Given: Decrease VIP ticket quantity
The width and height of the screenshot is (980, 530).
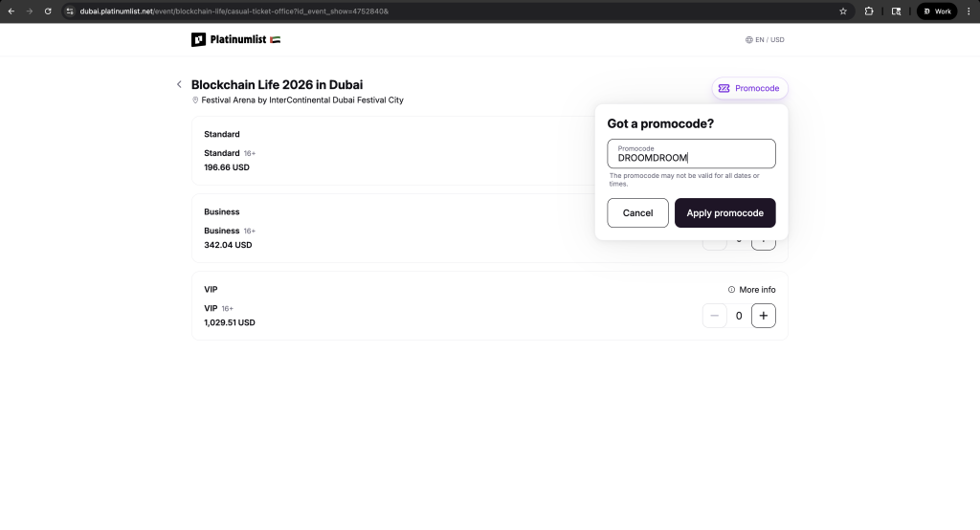Looking at the screenshot, I should tap(714, 316).
